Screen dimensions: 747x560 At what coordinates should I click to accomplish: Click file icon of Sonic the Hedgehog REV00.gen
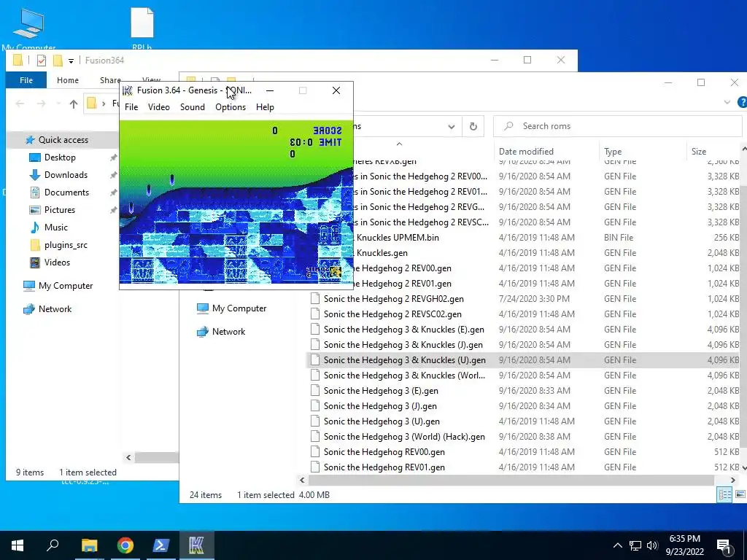[x=314, y=452]
